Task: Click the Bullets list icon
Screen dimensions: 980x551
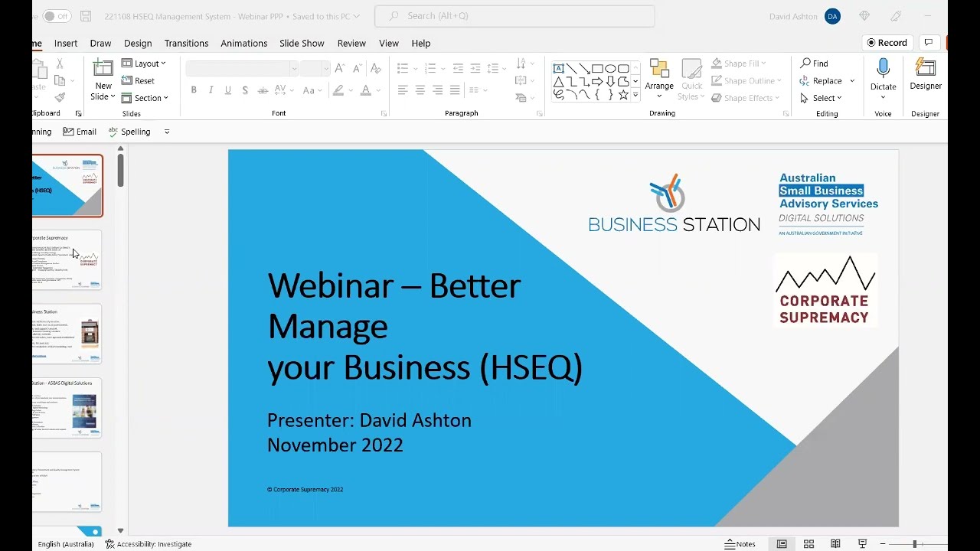Action: point(403,68)
